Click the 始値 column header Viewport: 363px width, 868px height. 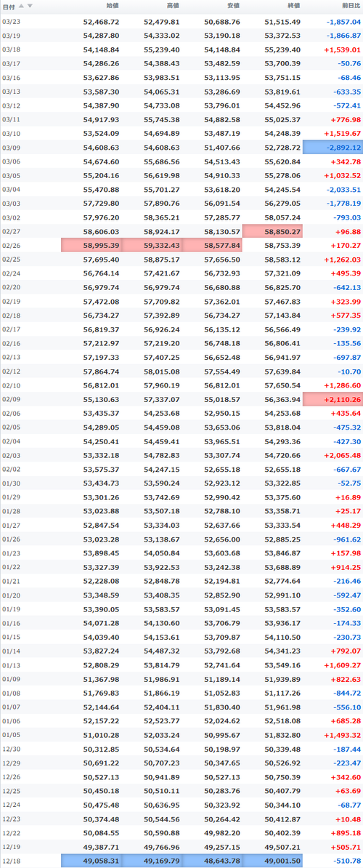(112, 6)
